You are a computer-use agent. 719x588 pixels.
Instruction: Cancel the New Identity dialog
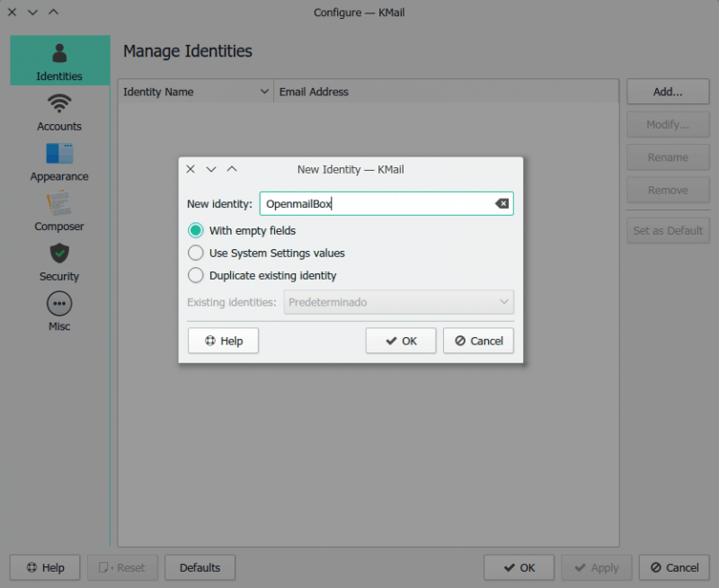tap(478, 341)
